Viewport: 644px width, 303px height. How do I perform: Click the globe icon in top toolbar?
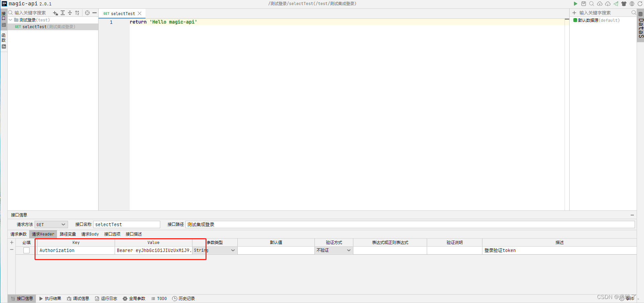pyautogui.click(x=632, y=4)
